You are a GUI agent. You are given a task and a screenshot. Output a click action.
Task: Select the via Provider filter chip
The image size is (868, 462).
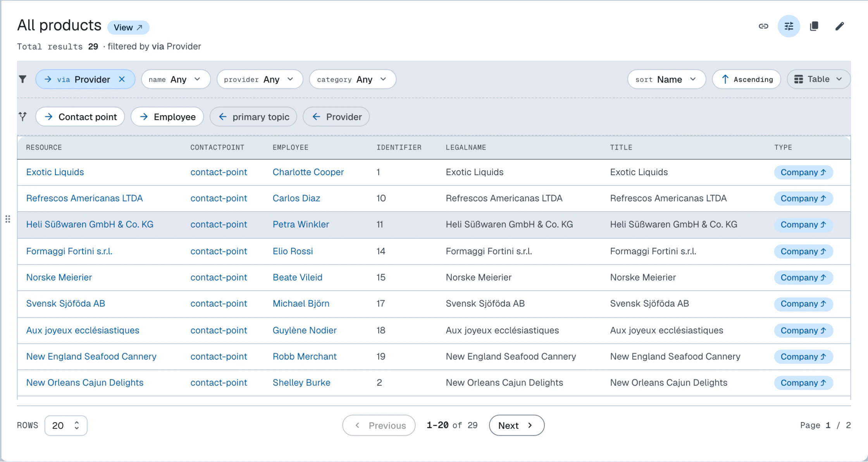[x=85, y=79]
